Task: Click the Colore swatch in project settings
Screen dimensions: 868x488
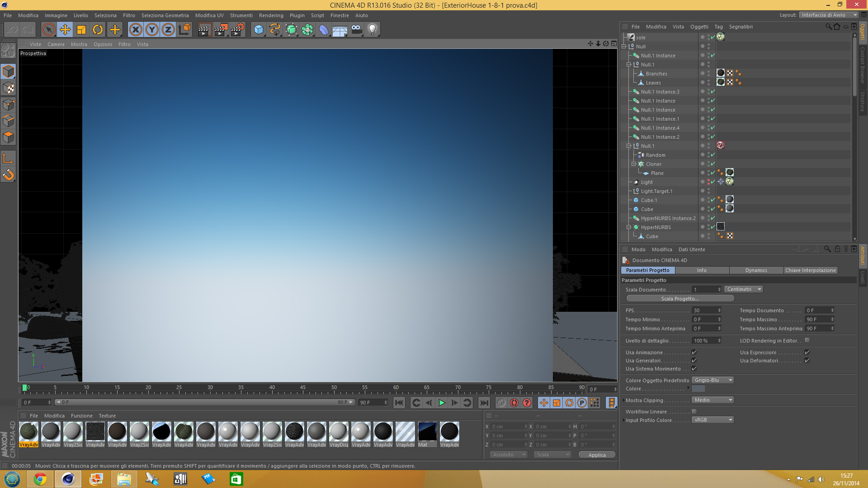Action: (x=698, y=389)
